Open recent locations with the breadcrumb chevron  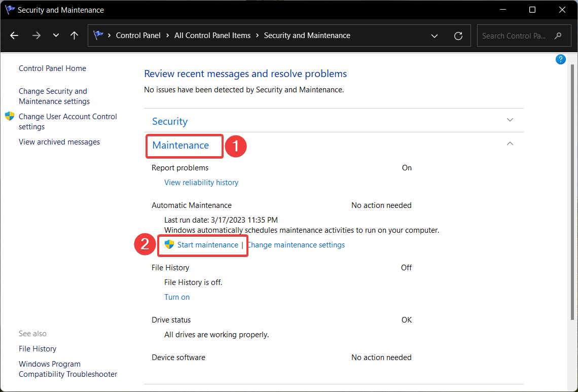click(56, 35)
